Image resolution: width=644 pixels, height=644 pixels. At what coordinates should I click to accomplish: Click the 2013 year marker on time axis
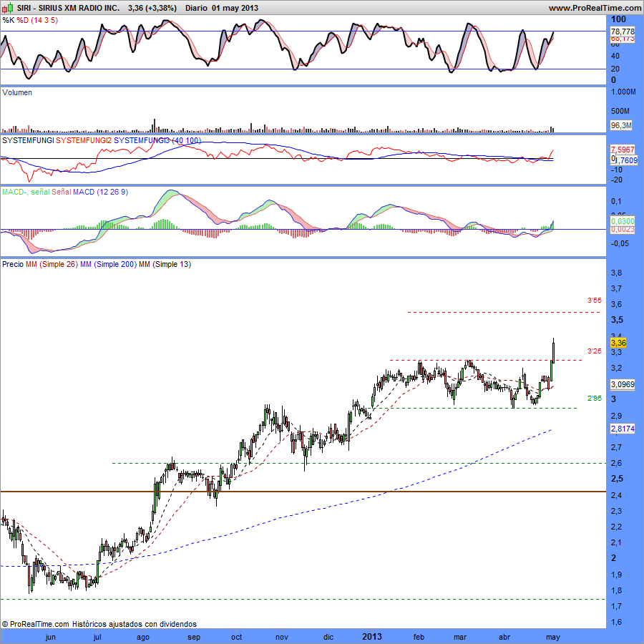coord(372,637)
